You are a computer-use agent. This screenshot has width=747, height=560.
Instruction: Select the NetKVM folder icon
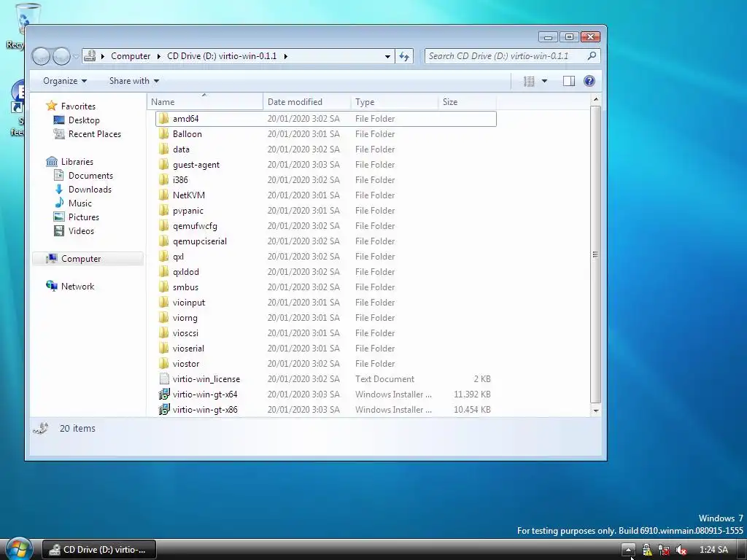[164, 195]
